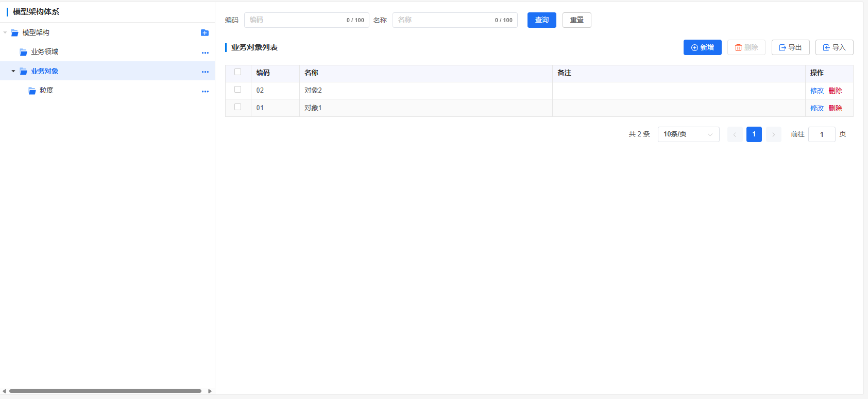Click the code cell 01

click(275, 108)
